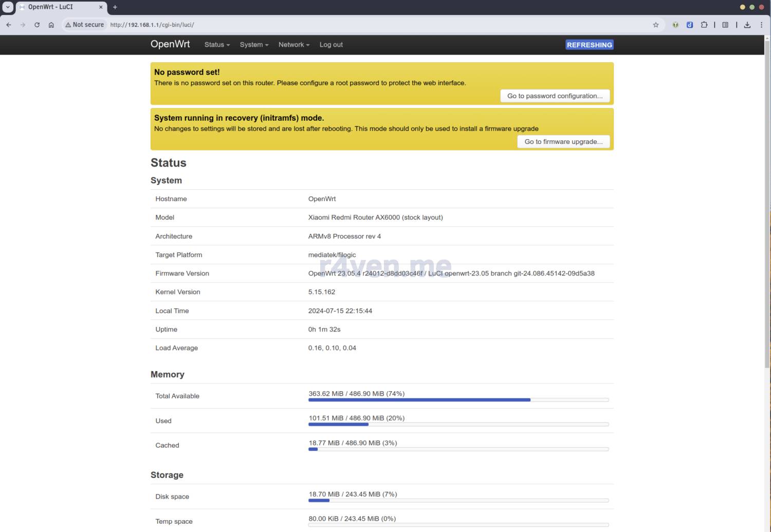Toggle the REFRESHING auto-refresh indicator
This screenshot has width=771, height=532.
point(589,45)
